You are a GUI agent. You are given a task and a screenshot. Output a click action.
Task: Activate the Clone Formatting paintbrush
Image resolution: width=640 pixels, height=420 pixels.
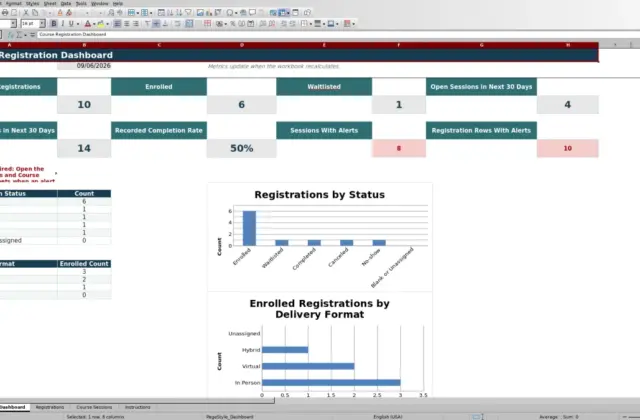tap(60, 13)
